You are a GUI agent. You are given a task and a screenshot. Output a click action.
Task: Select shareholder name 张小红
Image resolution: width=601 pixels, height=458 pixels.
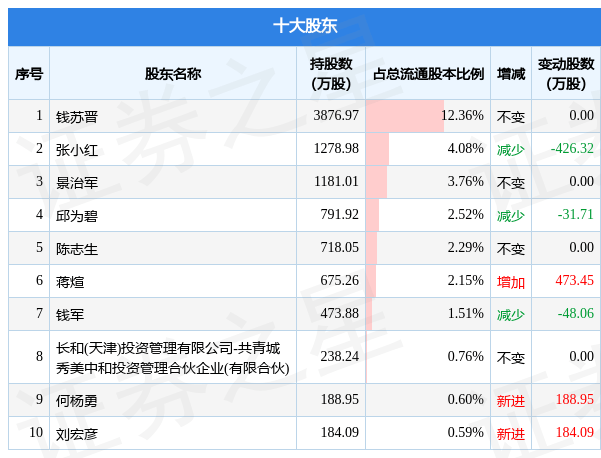coord(76,149)
